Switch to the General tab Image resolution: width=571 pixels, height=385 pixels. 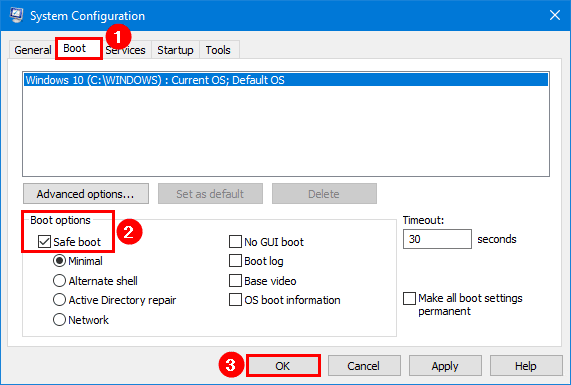32,50
